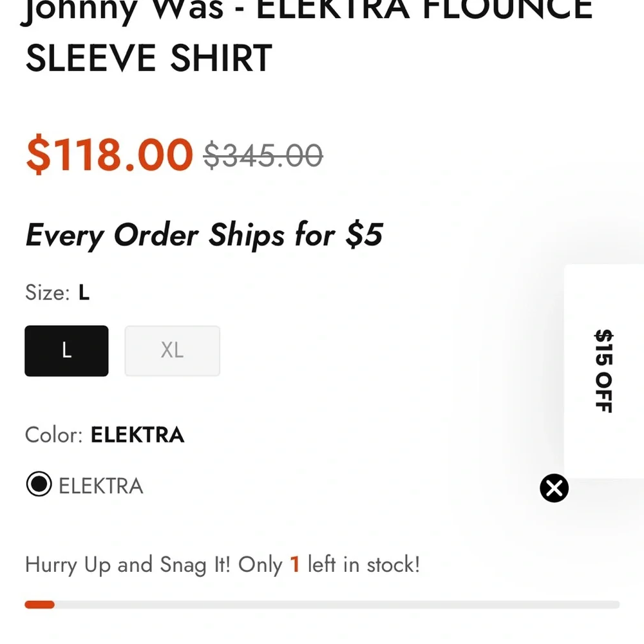Choose the XL size option
The width and height of the screenshot is (644, 644).
172,350
